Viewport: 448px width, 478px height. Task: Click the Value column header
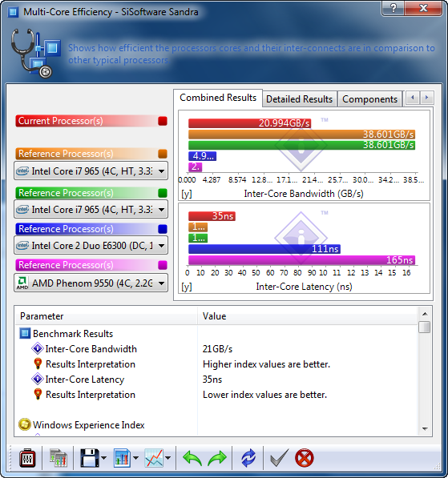307,316
